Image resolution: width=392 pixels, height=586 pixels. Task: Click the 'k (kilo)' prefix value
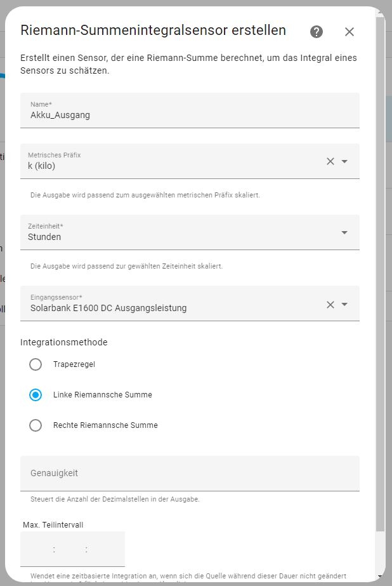click(42, 166)
